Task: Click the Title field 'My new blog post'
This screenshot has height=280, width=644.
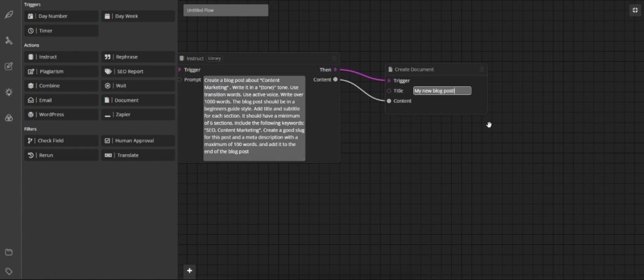Action: click(442, 91)
